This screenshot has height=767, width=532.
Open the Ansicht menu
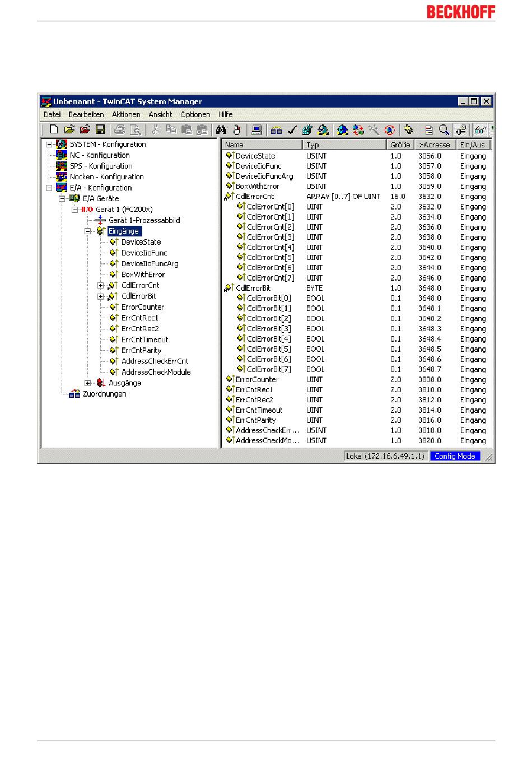[160, 114]
